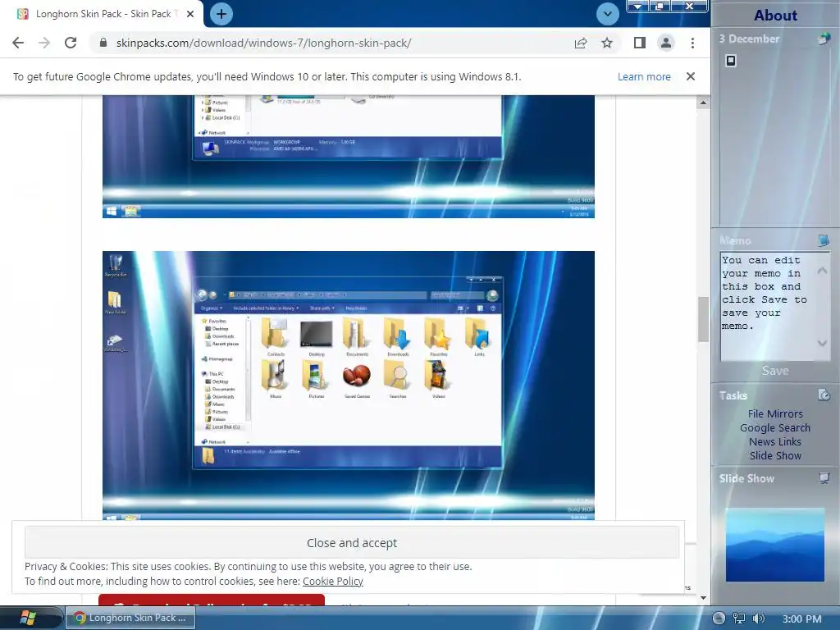Open File Mirrors task
This screenshot has height=630, width=840.
[x=775, y=413]
